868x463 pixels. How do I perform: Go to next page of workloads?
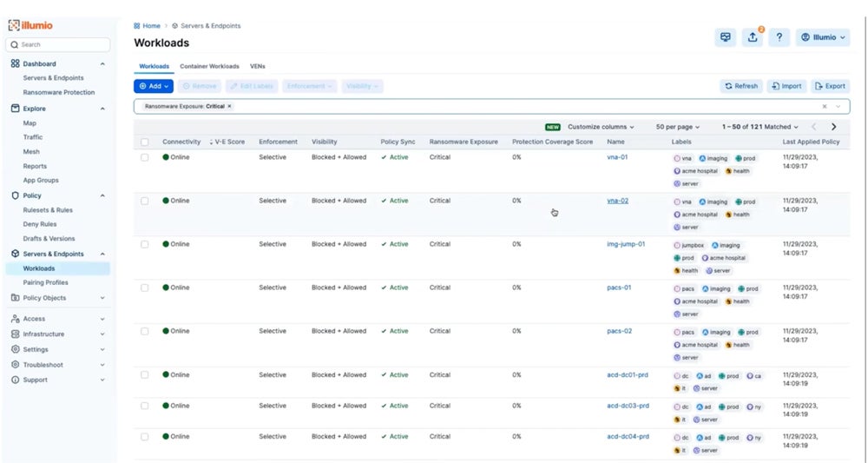(833, 127)
